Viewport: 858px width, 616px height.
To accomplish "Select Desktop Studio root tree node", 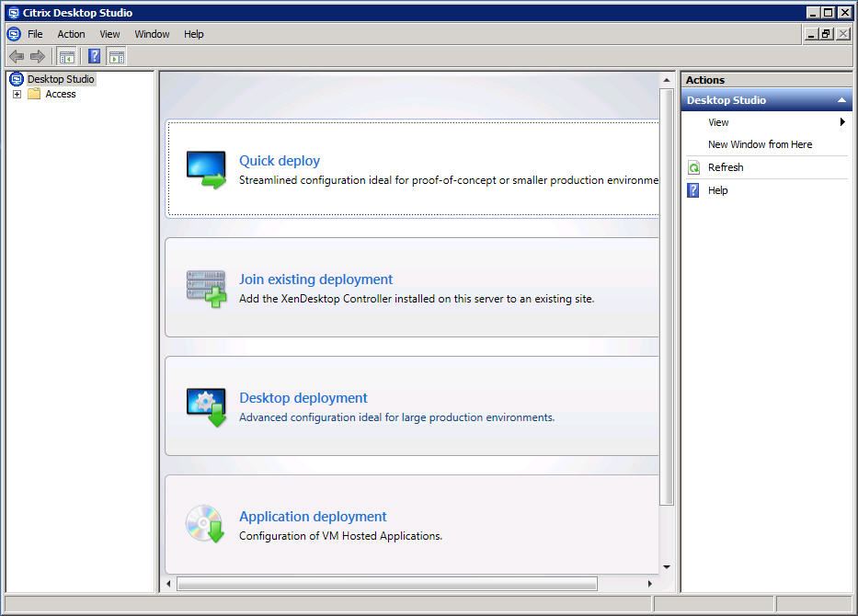I will pos(61,79).
